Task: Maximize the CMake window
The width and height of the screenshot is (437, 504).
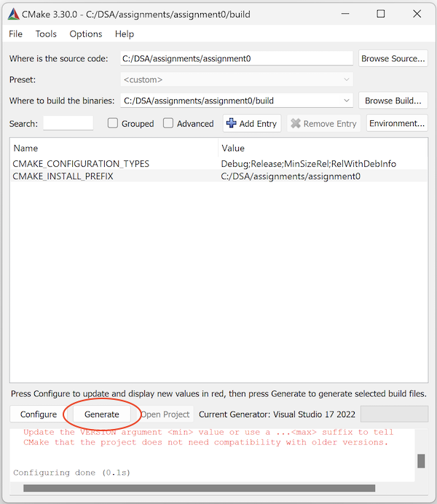Action: 380,14
